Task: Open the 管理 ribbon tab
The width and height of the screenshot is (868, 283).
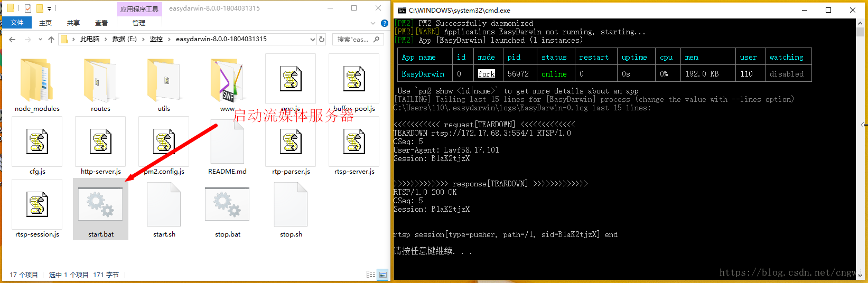Action: 139,23
